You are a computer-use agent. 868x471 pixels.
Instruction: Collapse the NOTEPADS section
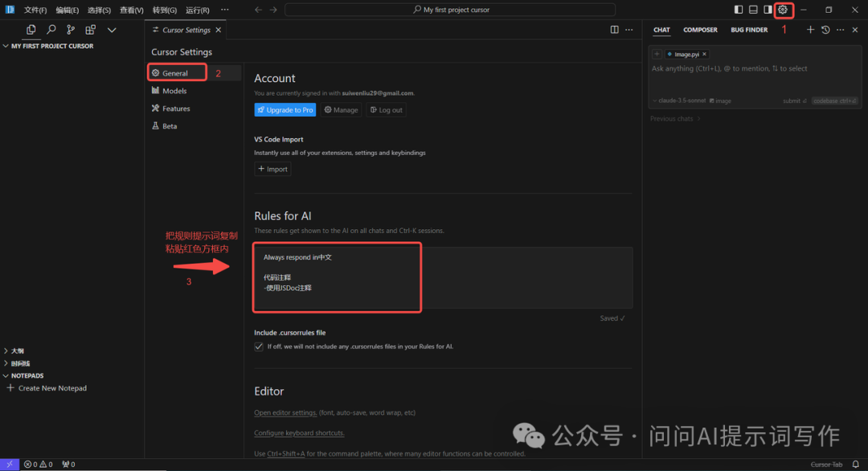[23, 376]
